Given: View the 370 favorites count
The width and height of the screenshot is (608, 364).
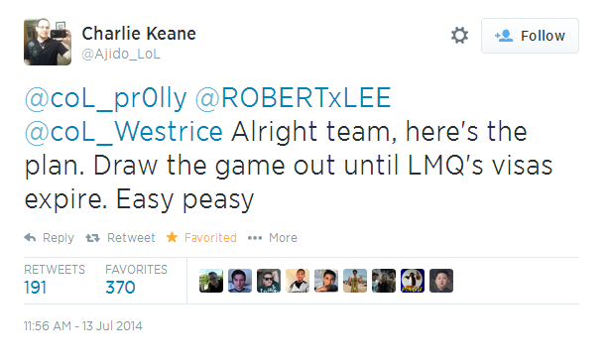Looking at the screenshot, I should (x=120, y=288).
